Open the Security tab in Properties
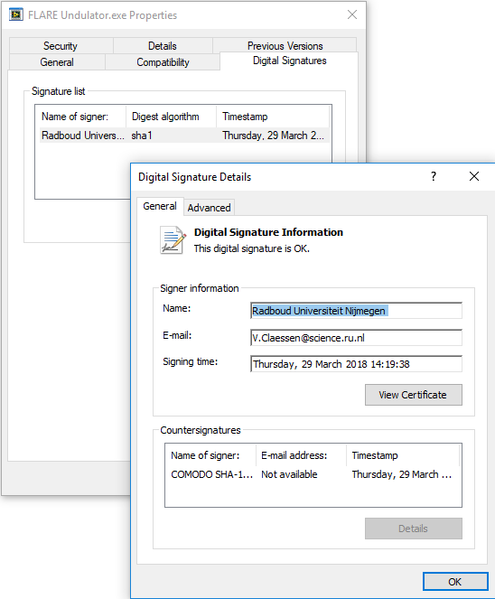The height and width of the screenshot is (599, 495). (60, 46)
